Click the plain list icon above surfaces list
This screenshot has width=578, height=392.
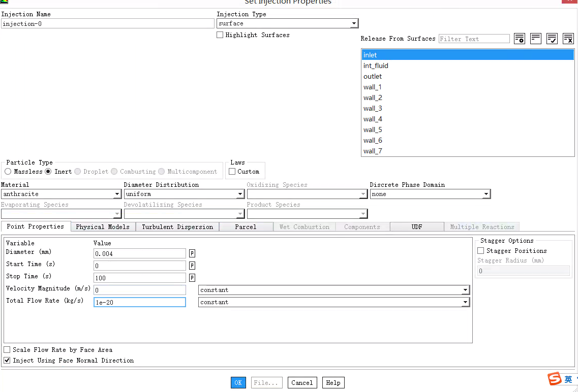point(535,39)
